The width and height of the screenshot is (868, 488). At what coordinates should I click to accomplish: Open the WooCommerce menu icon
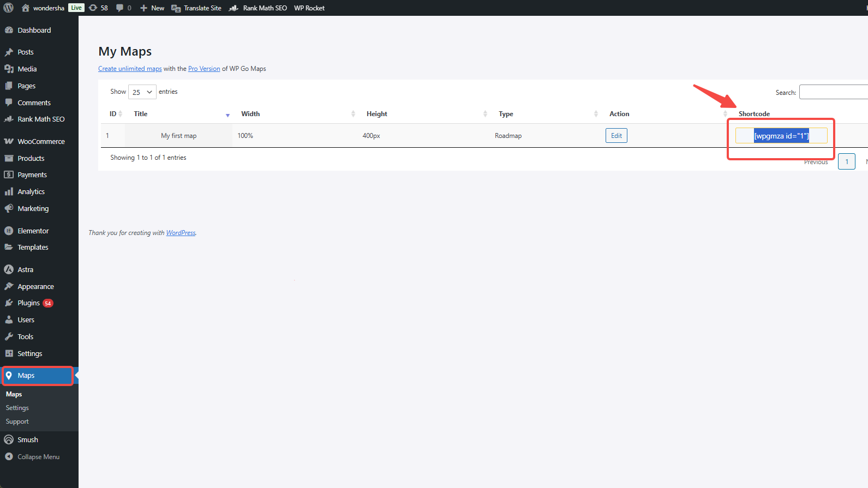pos(9,141)
